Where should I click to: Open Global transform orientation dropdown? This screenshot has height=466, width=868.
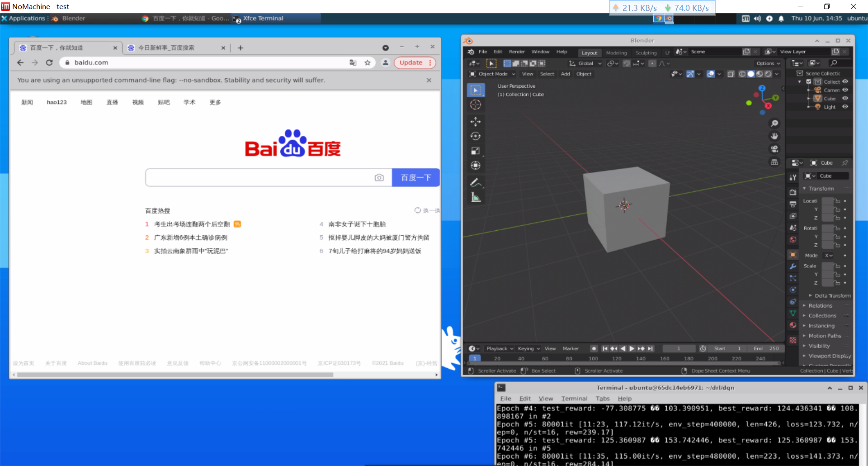(585, 64)
